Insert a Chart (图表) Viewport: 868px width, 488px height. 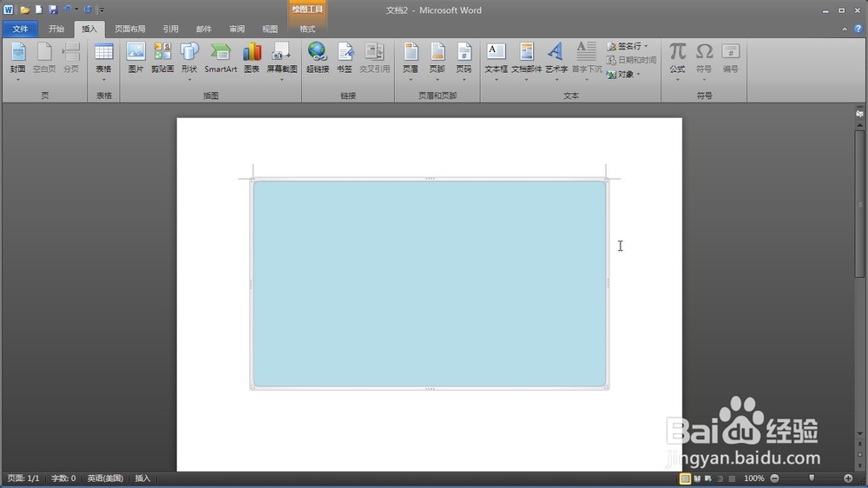click(x=252, y=59)
